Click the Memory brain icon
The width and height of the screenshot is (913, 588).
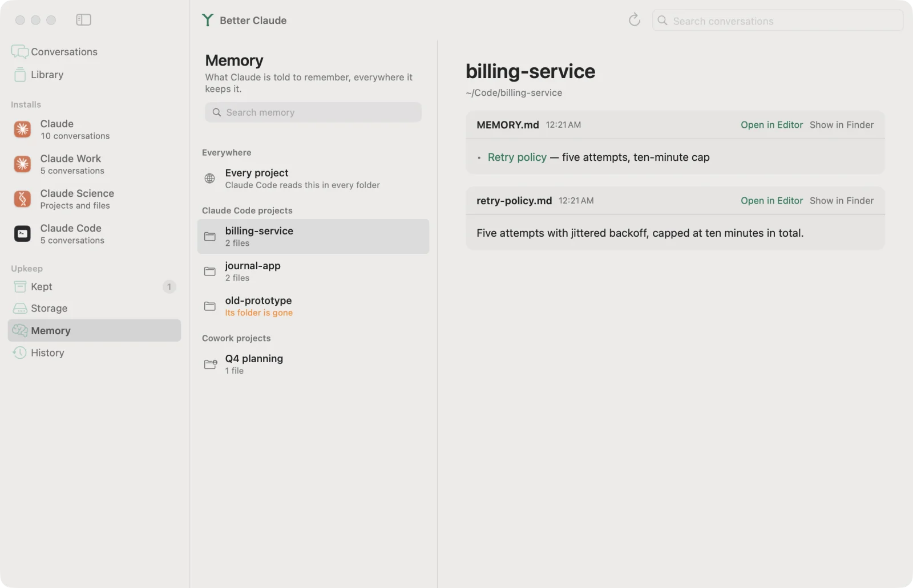[20, 330]
